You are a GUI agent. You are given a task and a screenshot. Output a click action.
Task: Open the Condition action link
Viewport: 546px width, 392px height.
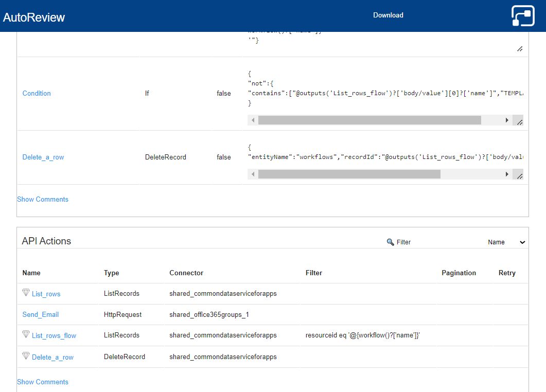click(37, 94)
